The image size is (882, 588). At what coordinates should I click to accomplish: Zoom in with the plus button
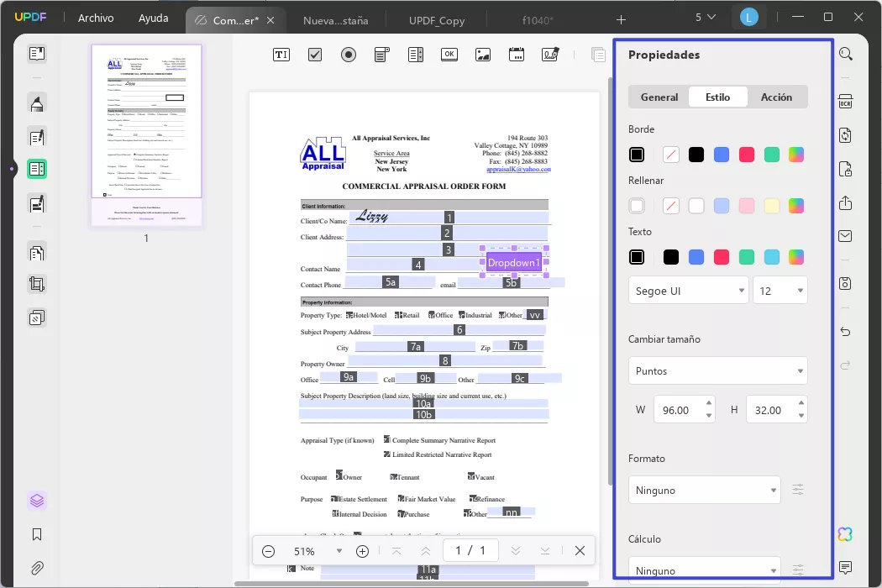pyautogui.click(x=362, y=551)
